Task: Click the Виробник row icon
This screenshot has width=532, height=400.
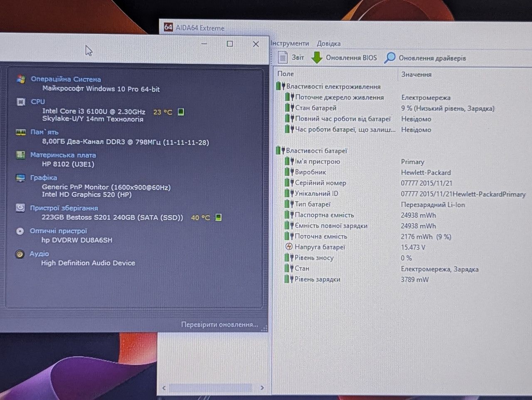Action: [x=289, y=172]
